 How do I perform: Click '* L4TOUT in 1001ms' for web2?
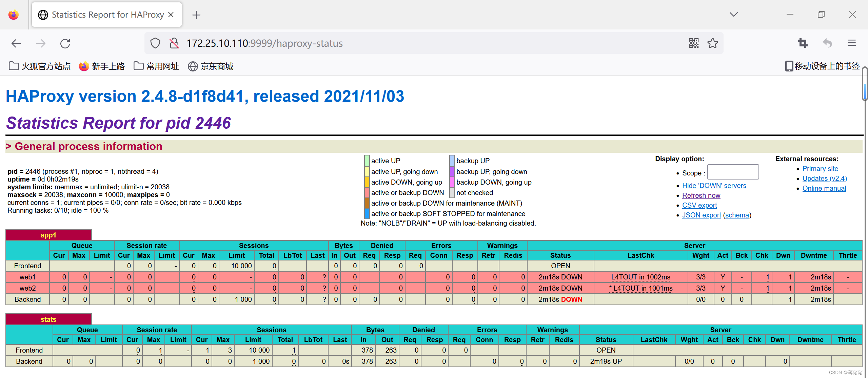click(641, 288)
